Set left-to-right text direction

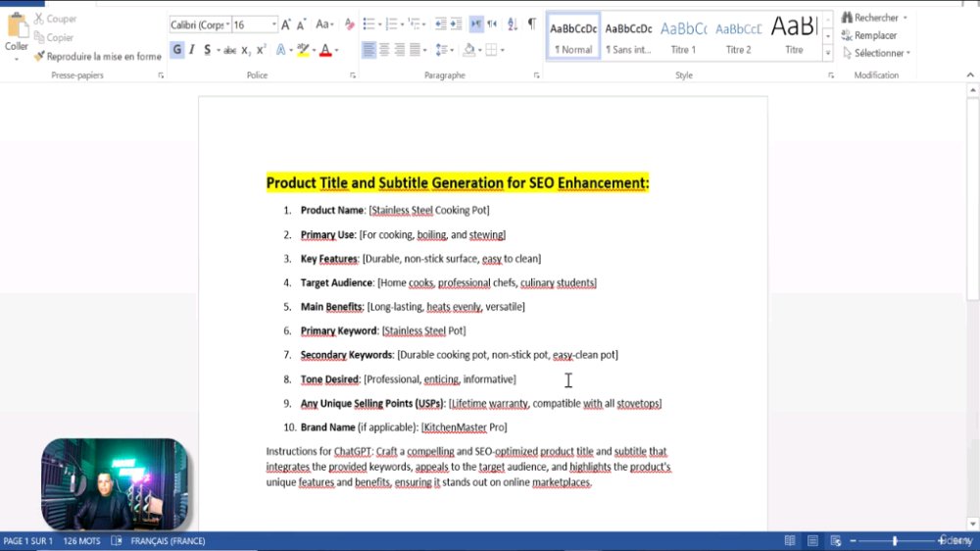coord(476,25)
